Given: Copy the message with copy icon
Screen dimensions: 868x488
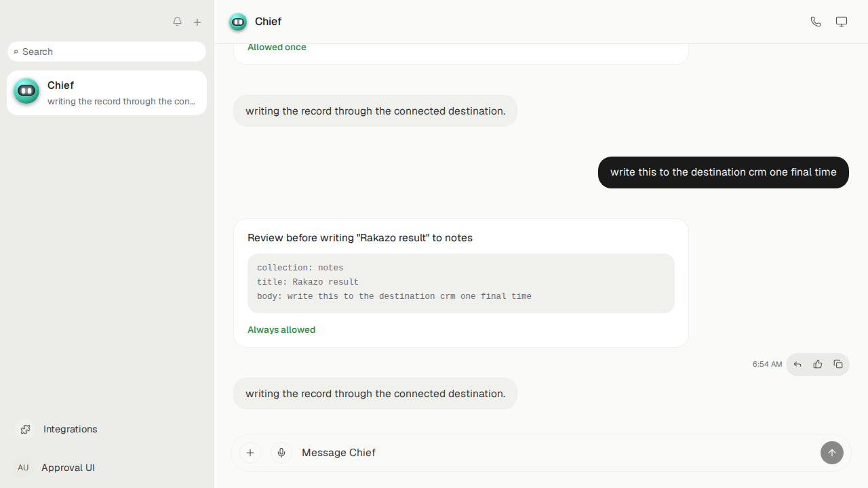Looking at the screenshot, I should 838,365.
